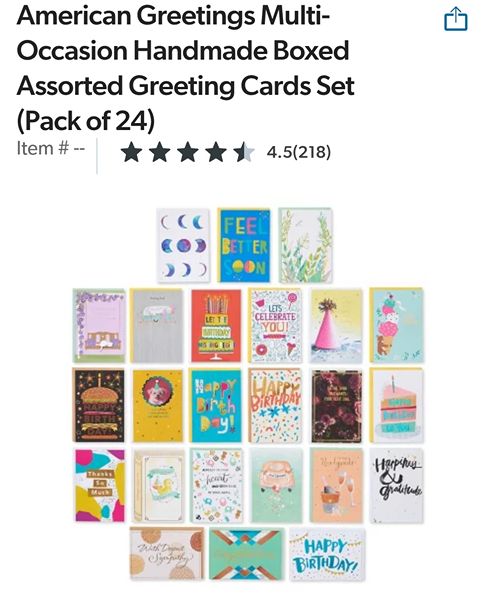
Task: Select the moon phases card
Action: coord(183,245)
